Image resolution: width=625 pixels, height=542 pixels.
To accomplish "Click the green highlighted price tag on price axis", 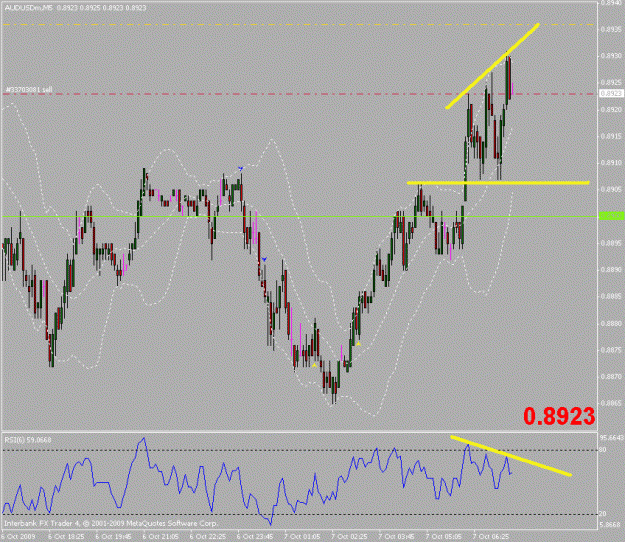I will pyautogui.click(x=611, y=216).
